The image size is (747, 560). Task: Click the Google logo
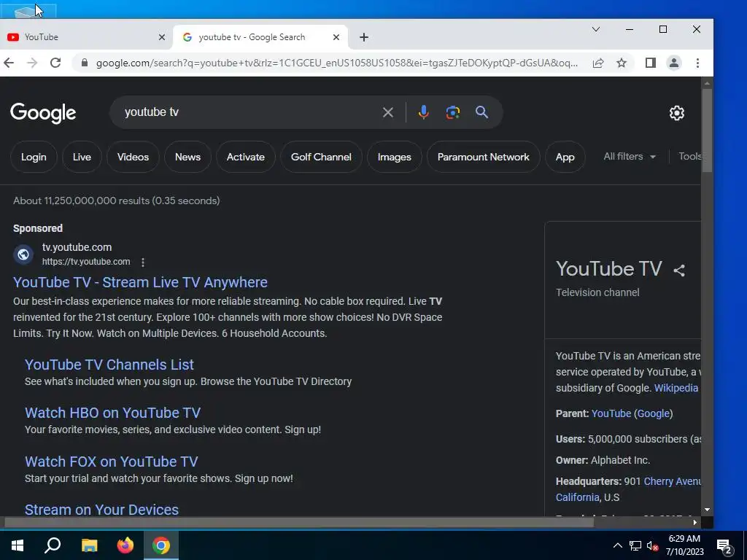click(43, 113)
